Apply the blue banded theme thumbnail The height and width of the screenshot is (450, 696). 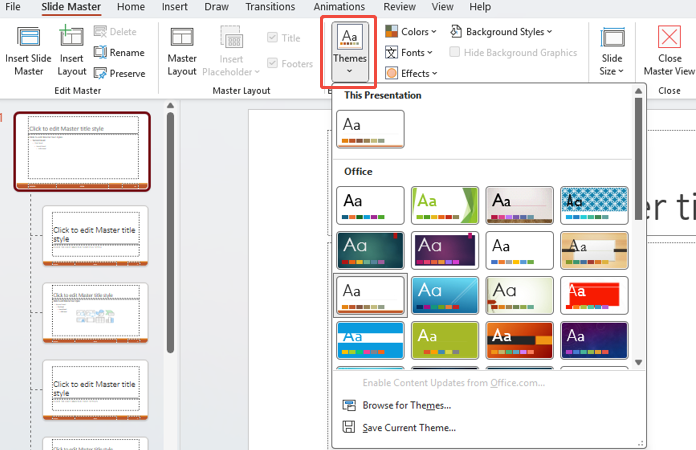tap(370, 340)
